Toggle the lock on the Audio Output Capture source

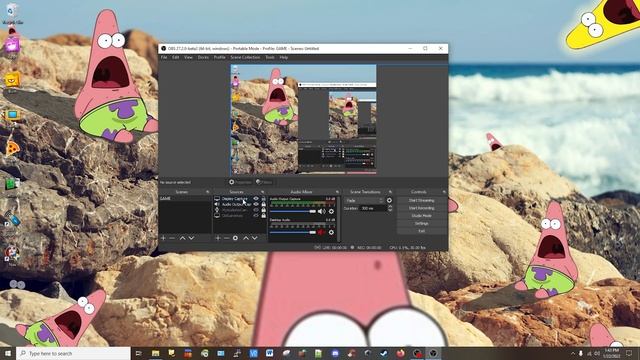[x=263, y=204]
